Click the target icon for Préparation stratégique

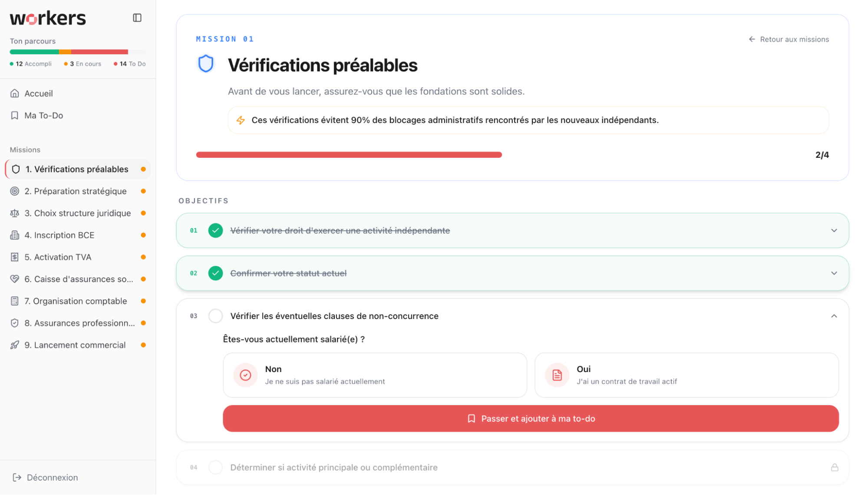[x=15, y=191]
